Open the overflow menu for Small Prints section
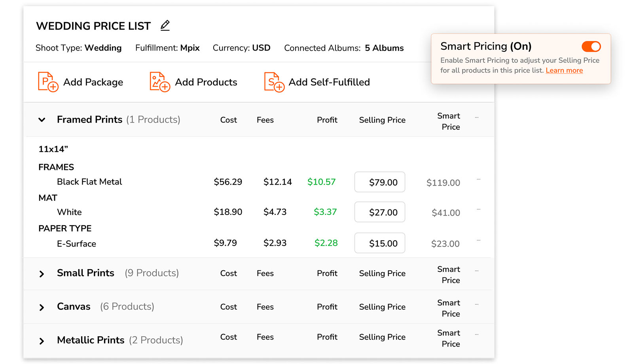The image size is (633, 364). 477,270
